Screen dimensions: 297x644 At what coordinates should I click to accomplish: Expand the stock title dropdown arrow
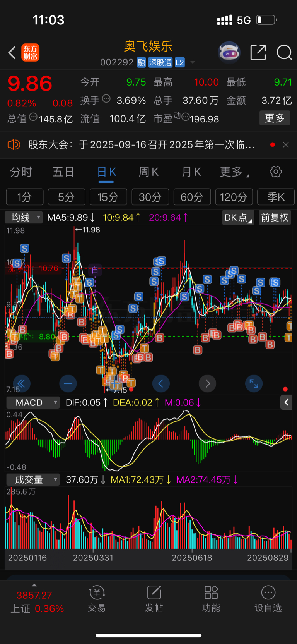pos(193,62)
